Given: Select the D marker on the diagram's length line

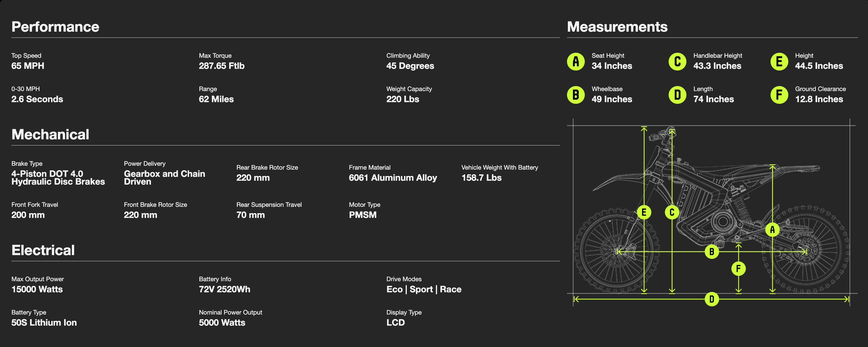Looking at the screenshot, I should 712,299.
